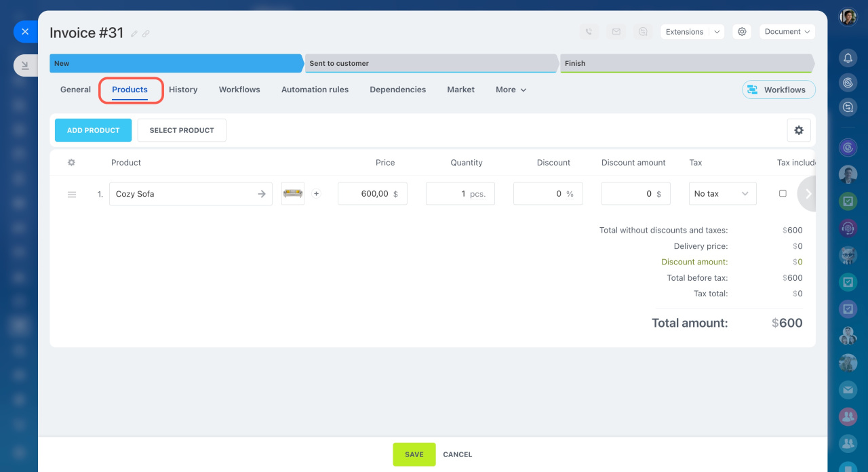868x472 pixels.
Task: Expand the More tab menu
Action: click(x=511, y=90)
